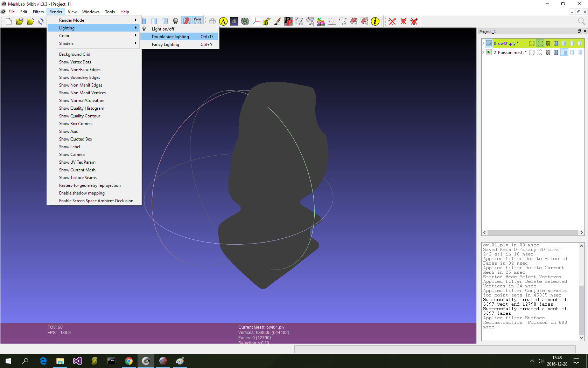Enable bounding box mode for owl01.ply
Viewport: 588px width, 368px height.
(x=532, y=43)
